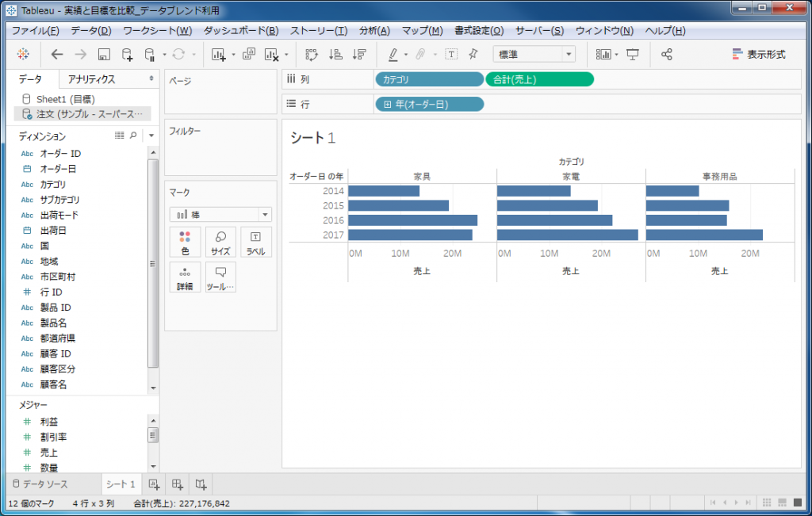
Task: Sort ascending using the toolbar icon
Action: 335,54
